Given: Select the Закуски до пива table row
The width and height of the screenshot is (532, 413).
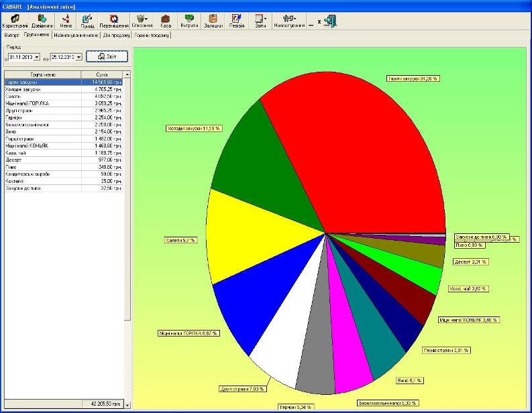Looking at the screenshot, I should pos(64,188).
